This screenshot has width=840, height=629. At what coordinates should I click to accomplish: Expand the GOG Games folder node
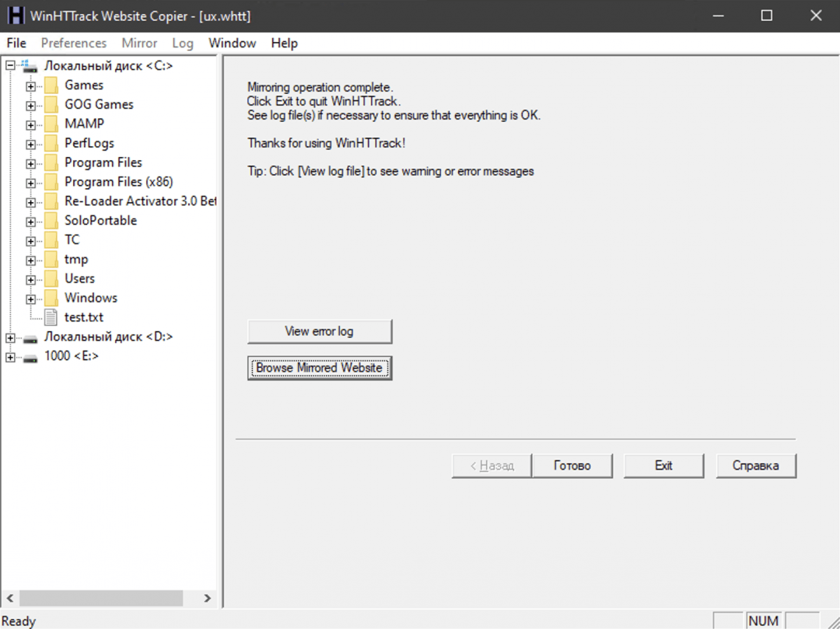click(30, 105)
